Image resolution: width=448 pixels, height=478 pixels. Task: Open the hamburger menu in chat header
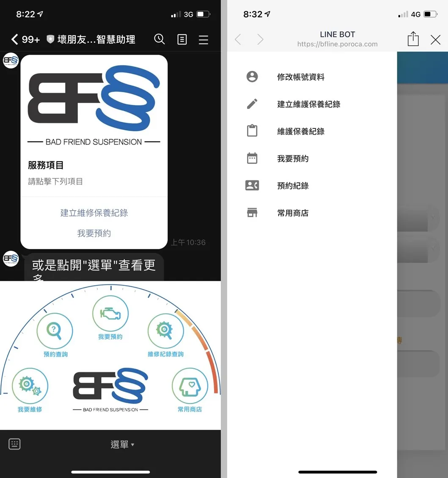[x=203, y=40]
